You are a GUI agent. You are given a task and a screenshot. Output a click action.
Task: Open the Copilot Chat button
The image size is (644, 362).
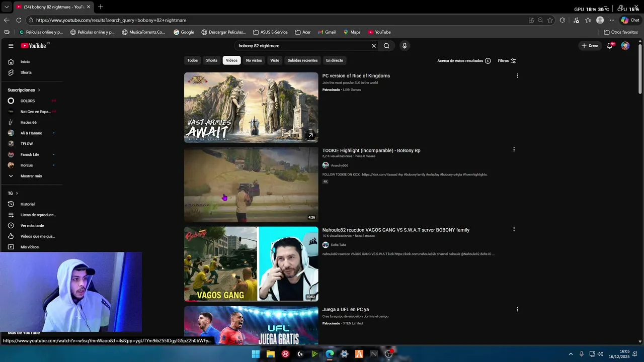point(630,20)
